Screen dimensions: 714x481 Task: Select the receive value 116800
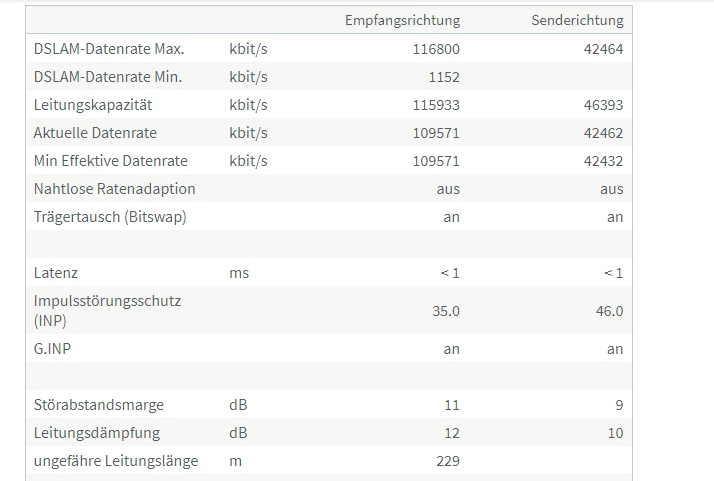[436, 49]
